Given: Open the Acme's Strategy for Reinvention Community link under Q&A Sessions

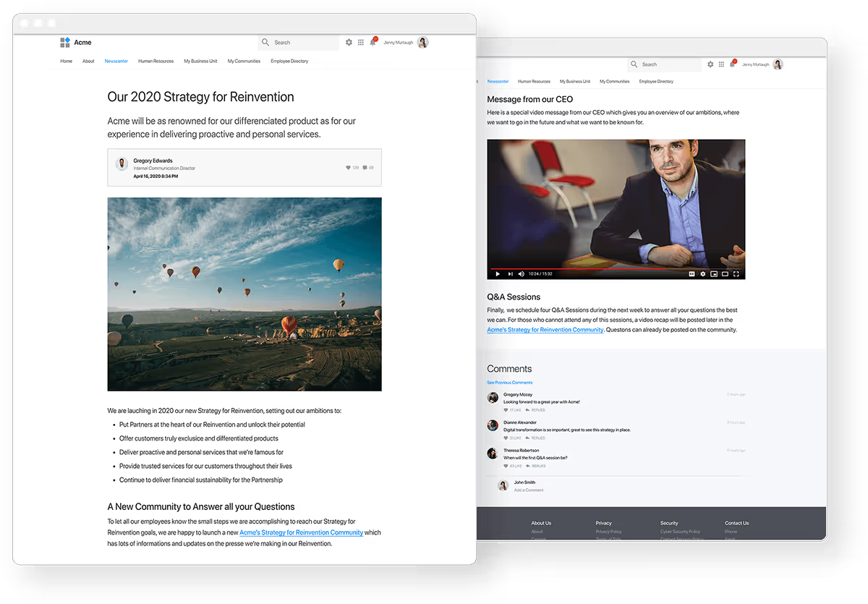Looking at the screenshot, I should pyautogui.click(x=545, y=330).
